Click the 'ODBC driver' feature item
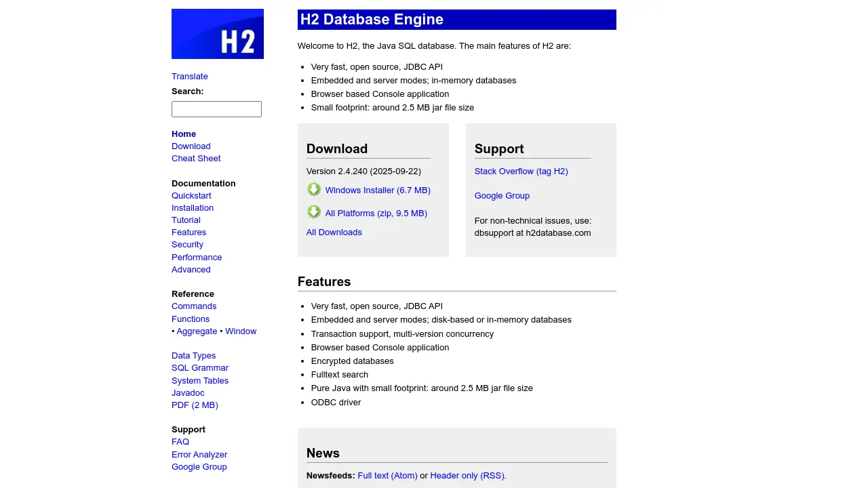 click(x=336, y=403)
